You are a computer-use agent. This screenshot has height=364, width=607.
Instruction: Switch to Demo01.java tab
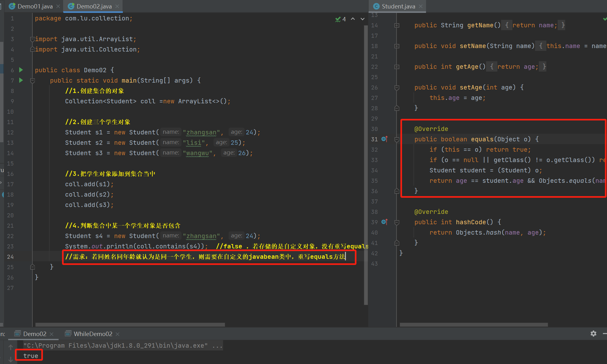35,6
